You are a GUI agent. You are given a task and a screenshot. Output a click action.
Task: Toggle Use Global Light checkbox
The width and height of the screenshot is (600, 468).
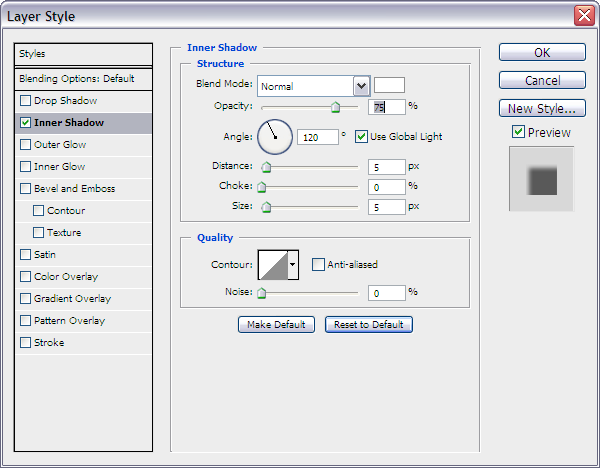pyautogui.click(x=361, y=137)
